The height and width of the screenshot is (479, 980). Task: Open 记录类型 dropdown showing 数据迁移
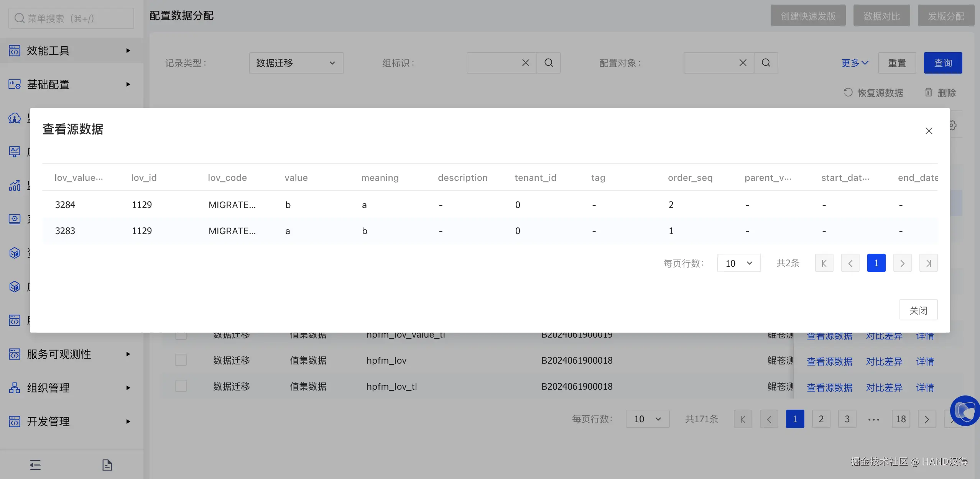[x=296, y=63]
